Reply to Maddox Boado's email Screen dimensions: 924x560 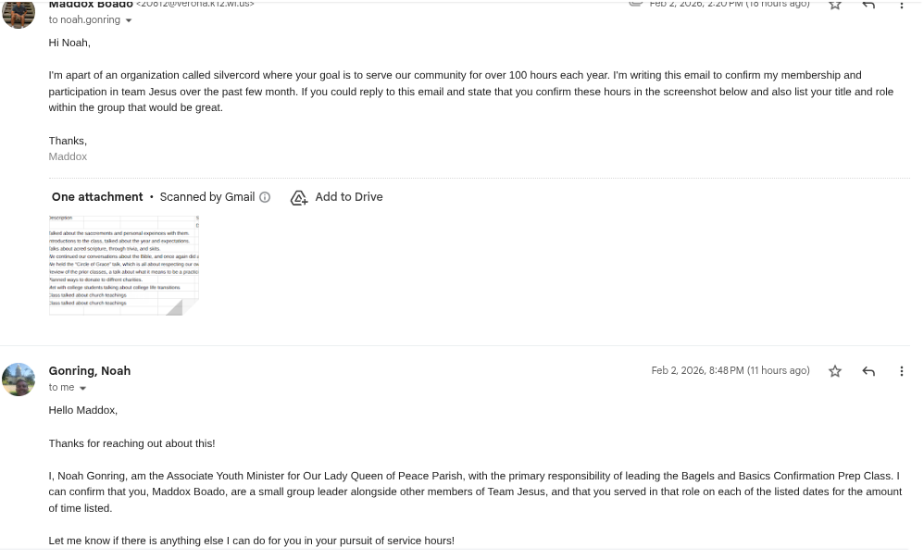[868, 5]
